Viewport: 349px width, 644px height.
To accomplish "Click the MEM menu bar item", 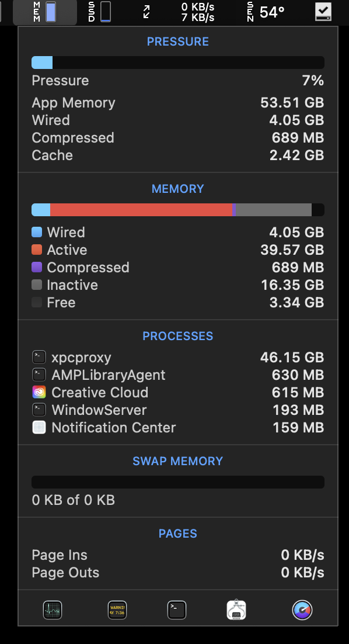I will [x=45, y=12].
